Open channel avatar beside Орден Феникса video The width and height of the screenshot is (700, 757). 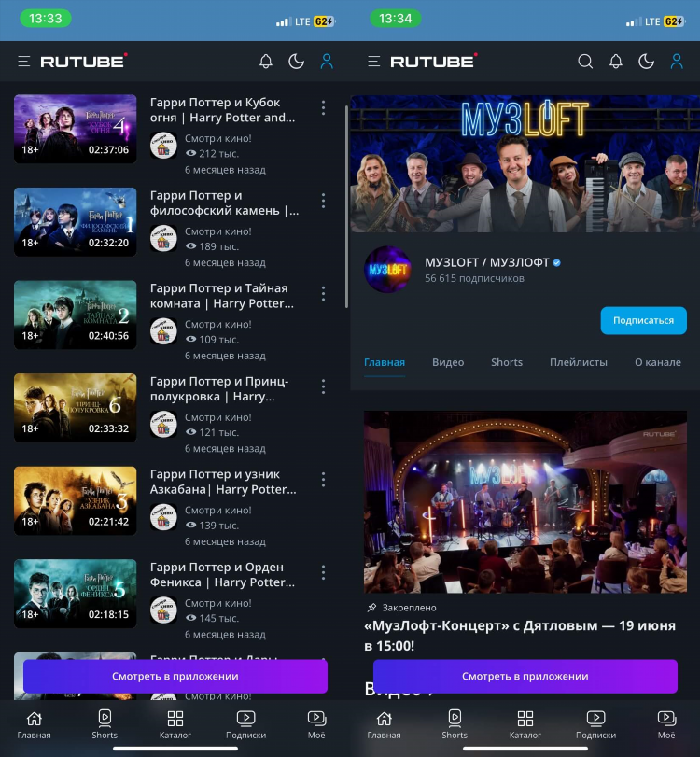(x=163, y=610)
